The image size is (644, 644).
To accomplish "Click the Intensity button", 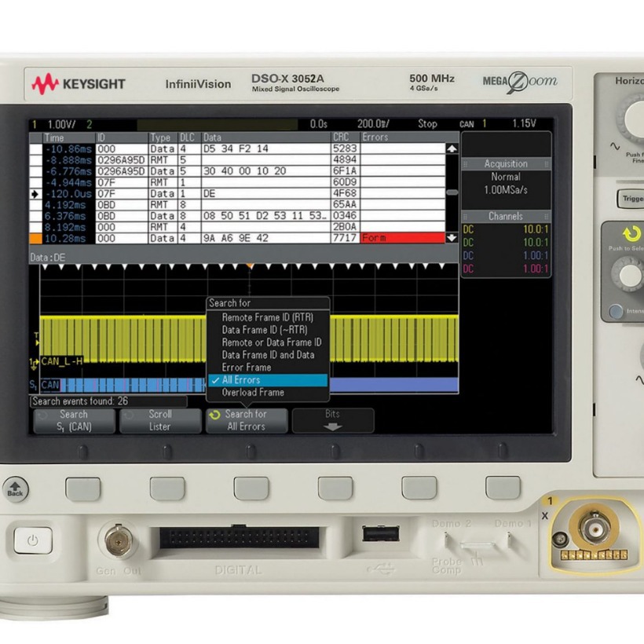I will pyautogui.click(x=616, y=311).
